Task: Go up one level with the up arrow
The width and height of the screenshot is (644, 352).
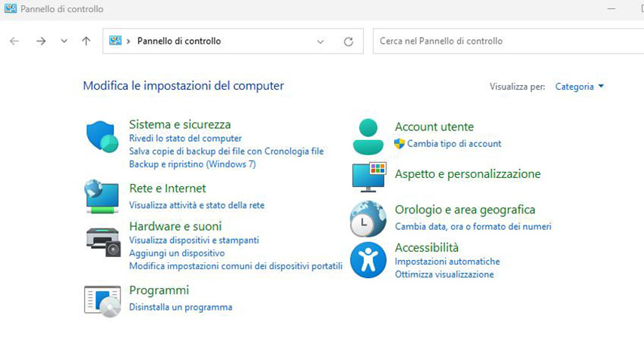Action: point(86,41)
